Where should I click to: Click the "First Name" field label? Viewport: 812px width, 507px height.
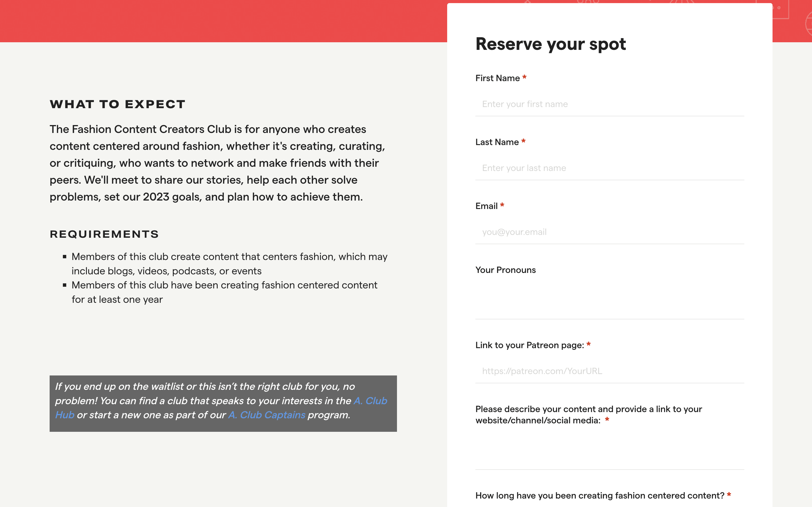click(497, 78)
